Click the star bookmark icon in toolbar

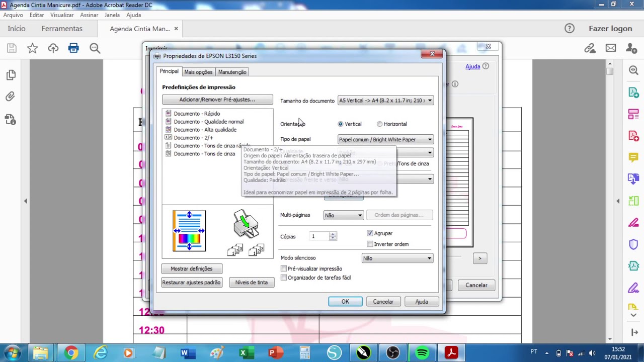33,48
